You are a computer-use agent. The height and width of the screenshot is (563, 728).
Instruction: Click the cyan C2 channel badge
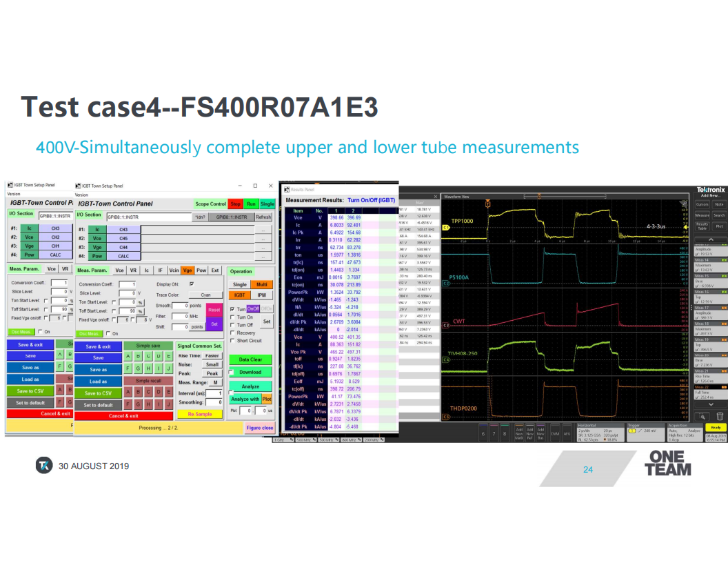(446, 284)
